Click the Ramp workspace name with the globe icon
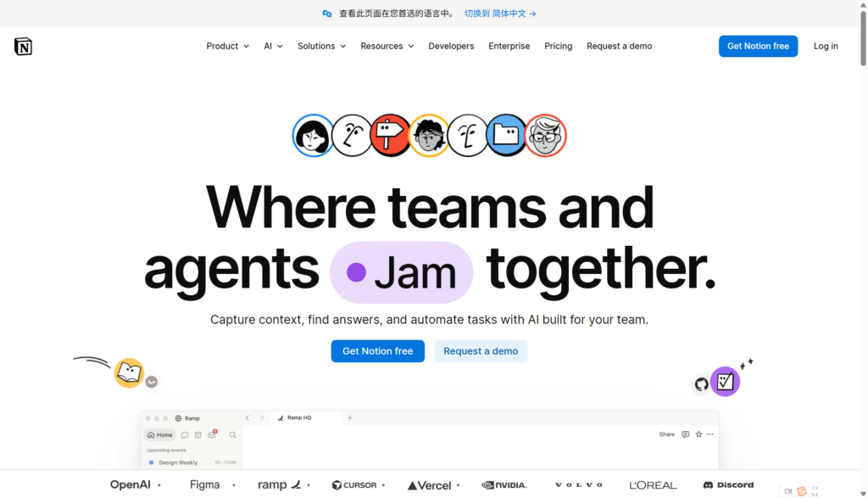The image size is (868, 498). point(187,418)
